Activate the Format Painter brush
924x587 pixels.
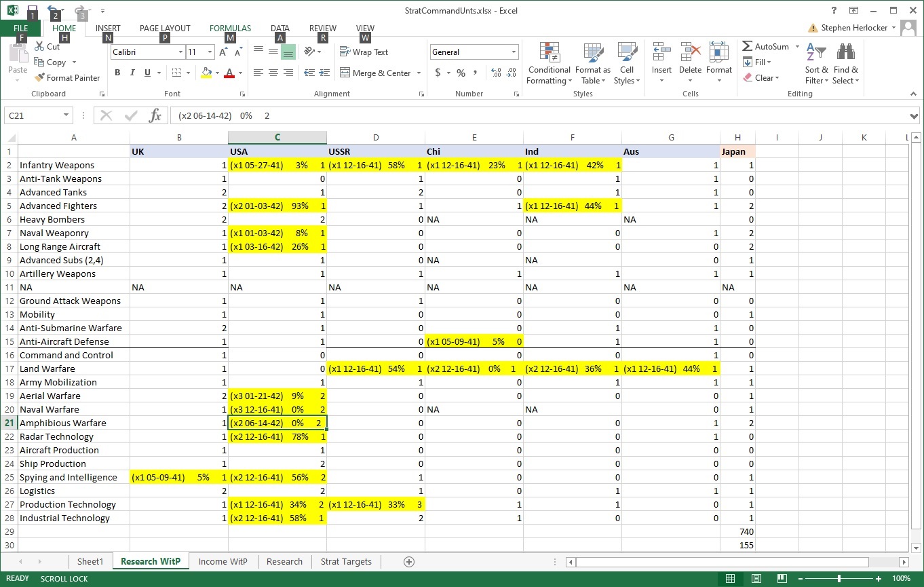pos(67,78)
